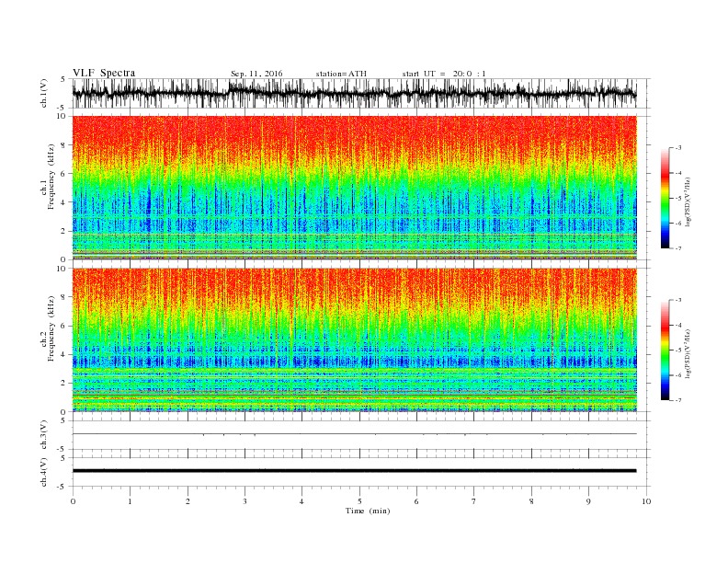
Task: Click the "ch.3(V)" axis label
Action: (43, 435)
